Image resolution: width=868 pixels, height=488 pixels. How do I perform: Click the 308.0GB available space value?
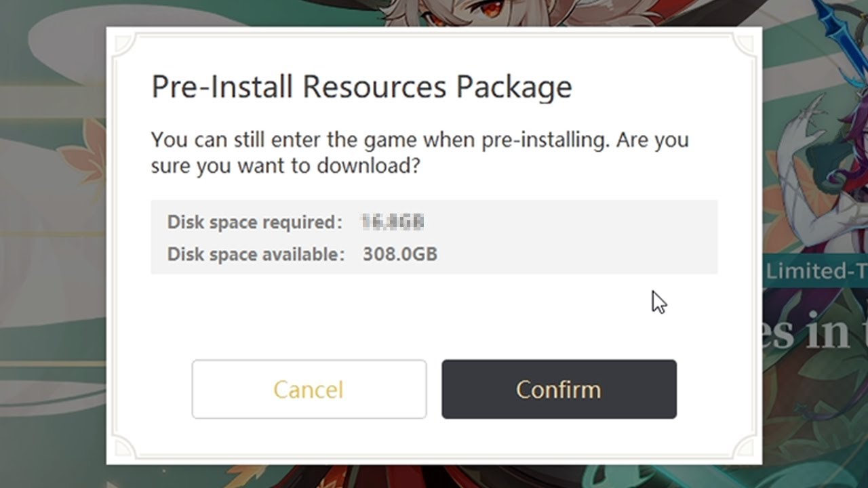pos(400,254)
